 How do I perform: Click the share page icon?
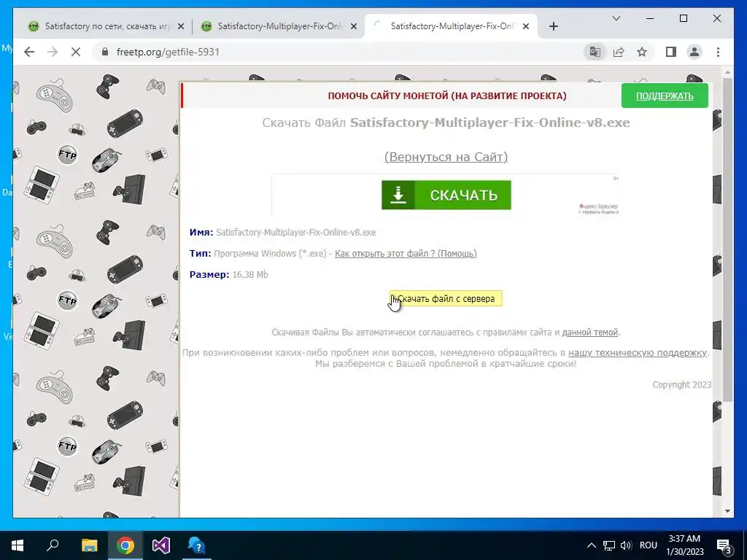tap(619, 52)
